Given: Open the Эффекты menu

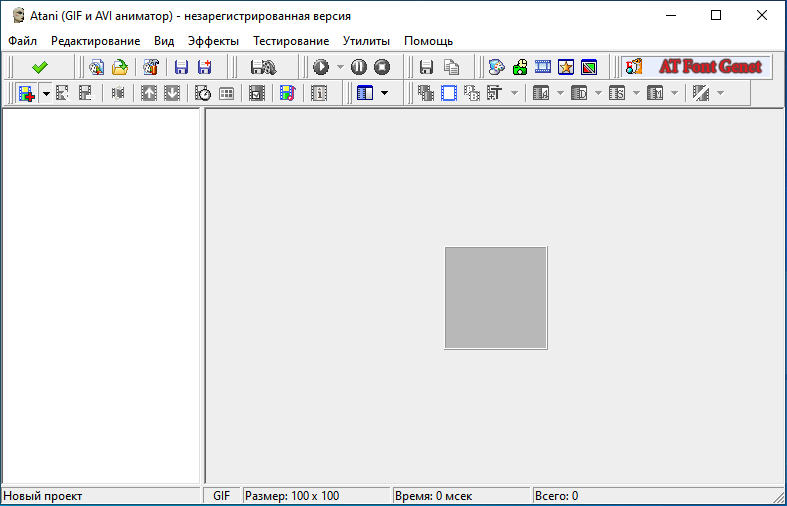Looking at the screenshot, I should tap(213, 41).
